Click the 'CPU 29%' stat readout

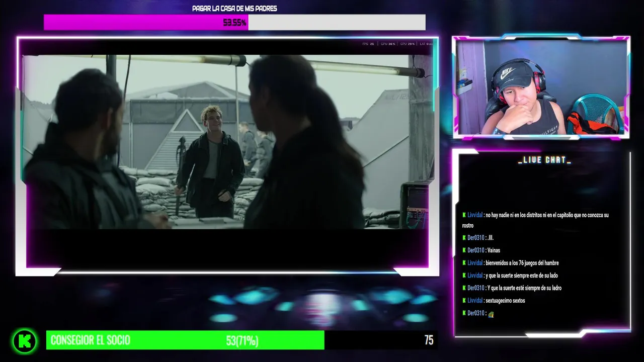point(408,44)
